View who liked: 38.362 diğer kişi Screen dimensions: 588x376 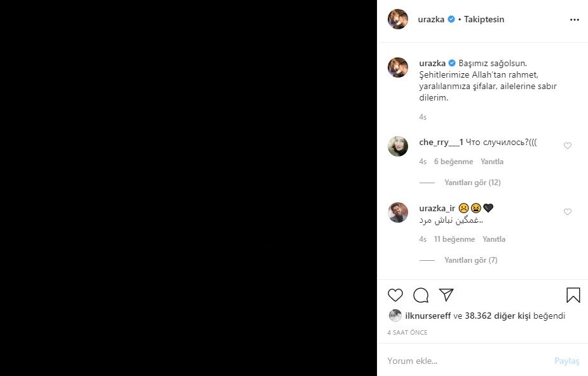pyautogui.click(x=498, y=316)
